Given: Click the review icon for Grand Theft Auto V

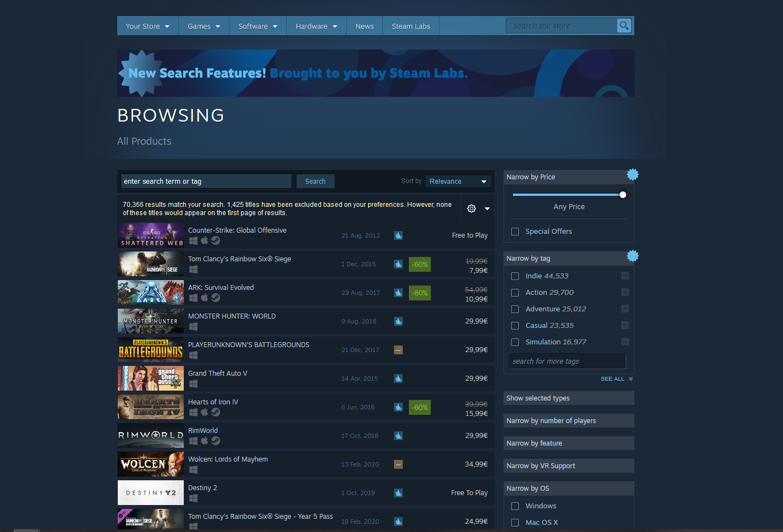Looking at the screenshot, I should click(x=398, y=379).
